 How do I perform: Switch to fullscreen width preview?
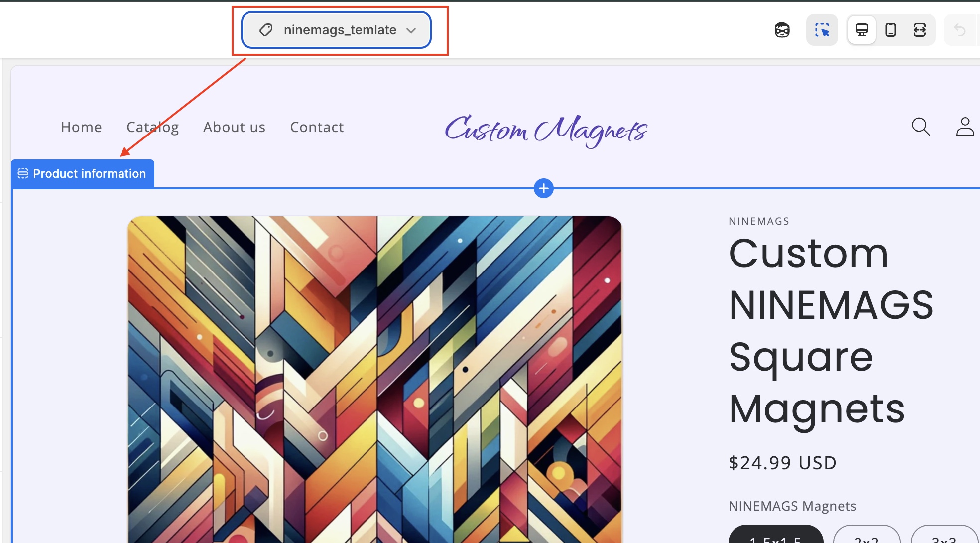(x=919, y=30)
